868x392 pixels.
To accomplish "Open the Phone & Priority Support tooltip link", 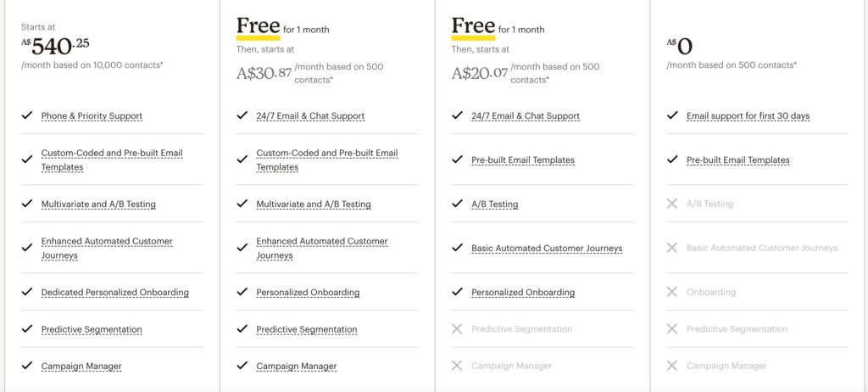I will (x=92, y=116).
